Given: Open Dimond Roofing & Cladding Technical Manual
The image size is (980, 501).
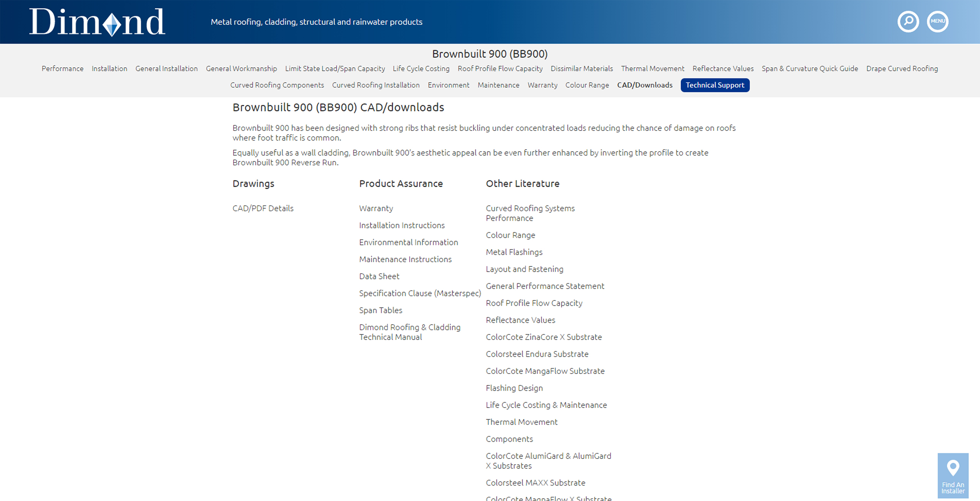Looking at the screenshot, I should (410, 332).
